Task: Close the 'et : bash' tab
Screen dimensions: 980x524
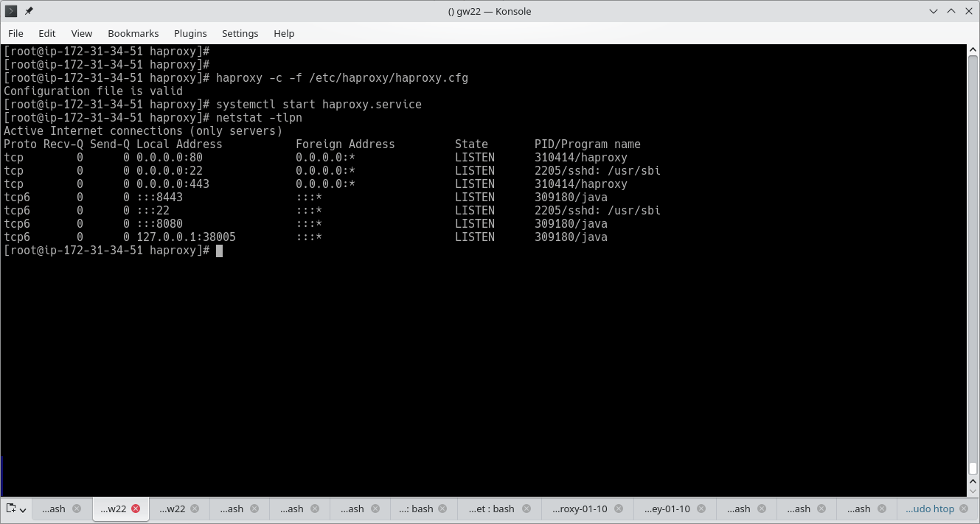Action: [x=526, y=509]
